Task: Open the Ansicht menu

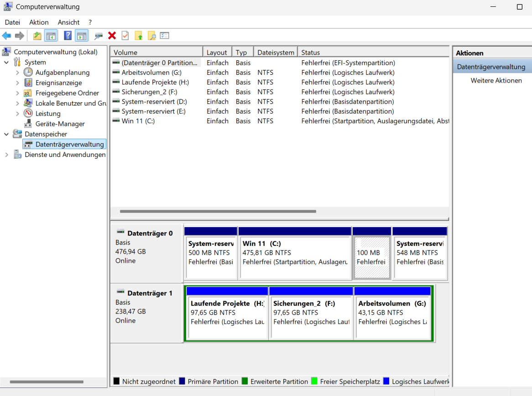Action: [x=68, y=22]
